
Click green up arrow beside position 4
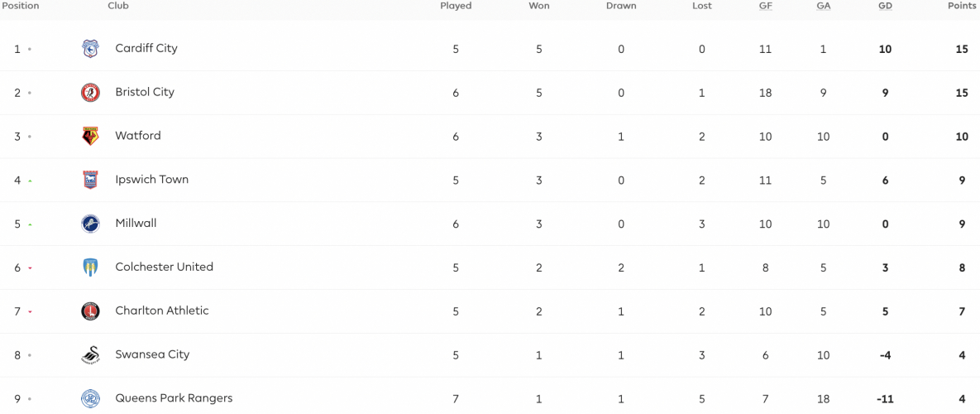[30, 181]
